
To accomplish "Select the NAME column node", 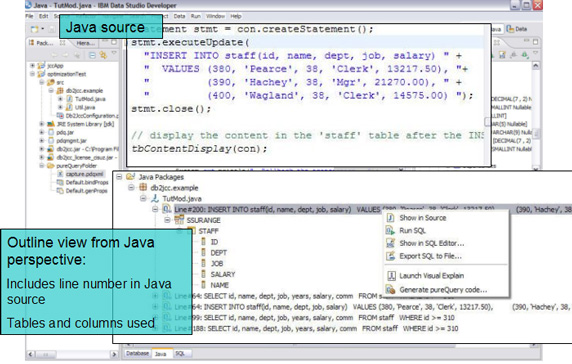I will (219, 285).
